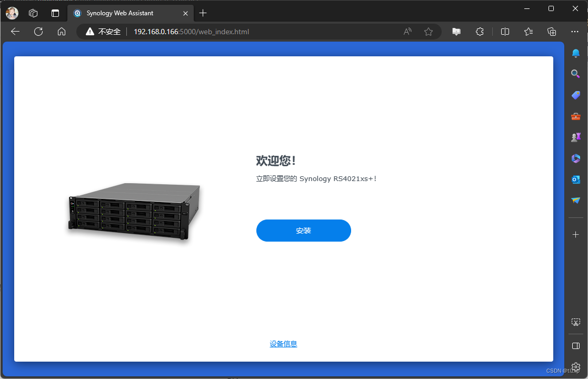The height and width of the screenshot is (379, 588).
Task: Maximize the browser window
Action: pos(551,8)
